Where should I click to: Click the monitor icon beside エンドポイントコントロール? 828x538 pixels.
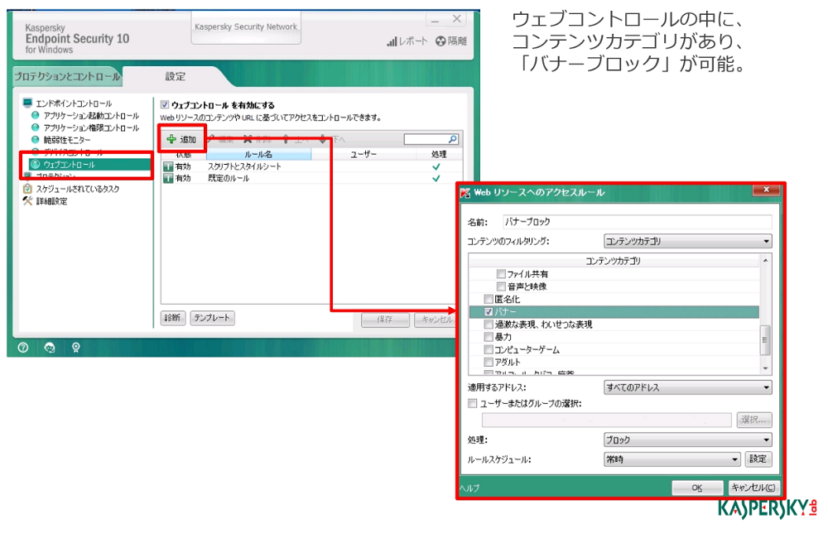click(x=27, y=102)
